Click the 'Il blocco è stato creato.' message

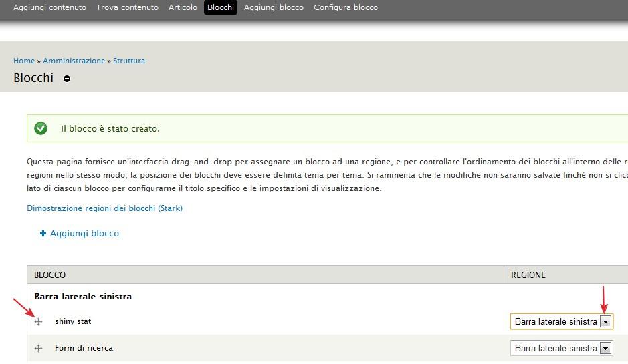tap(110, 129)
